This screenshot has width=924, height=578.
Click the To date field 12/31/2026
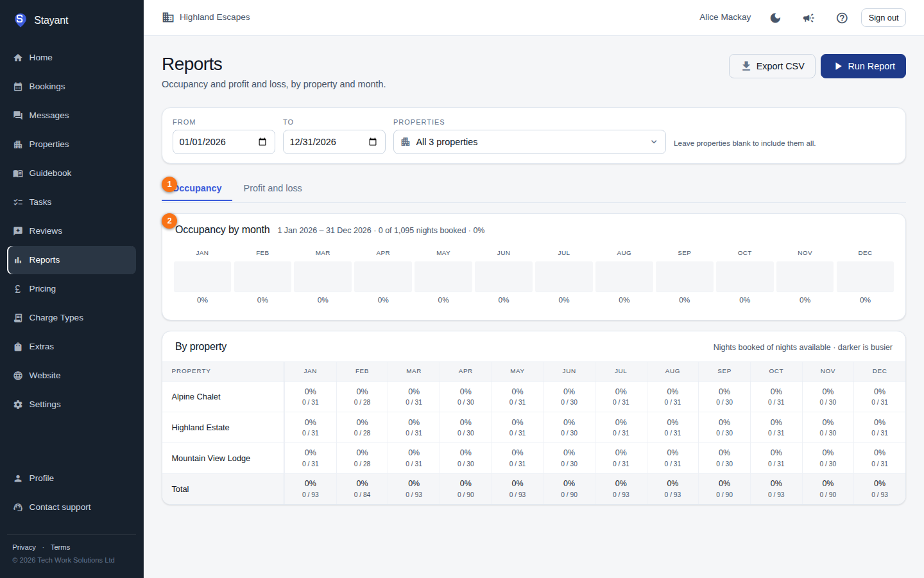pos(334,142)
